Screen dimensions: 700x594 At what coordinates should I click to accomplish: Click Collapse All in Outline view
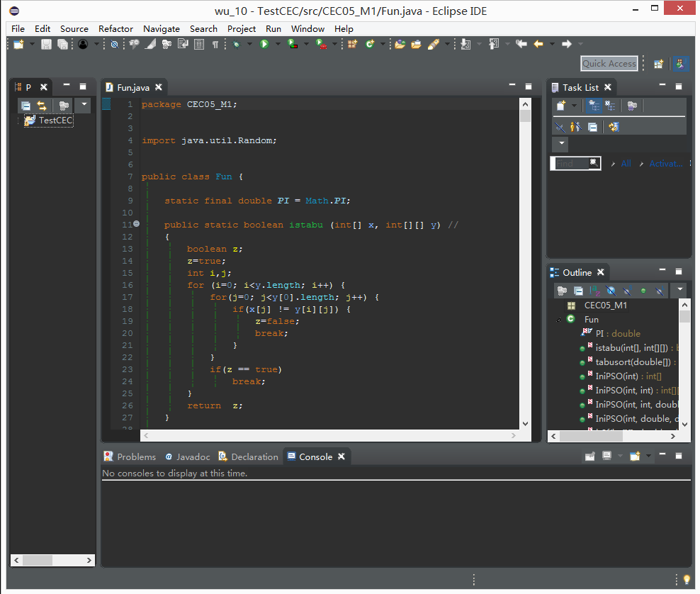point(579,291)
